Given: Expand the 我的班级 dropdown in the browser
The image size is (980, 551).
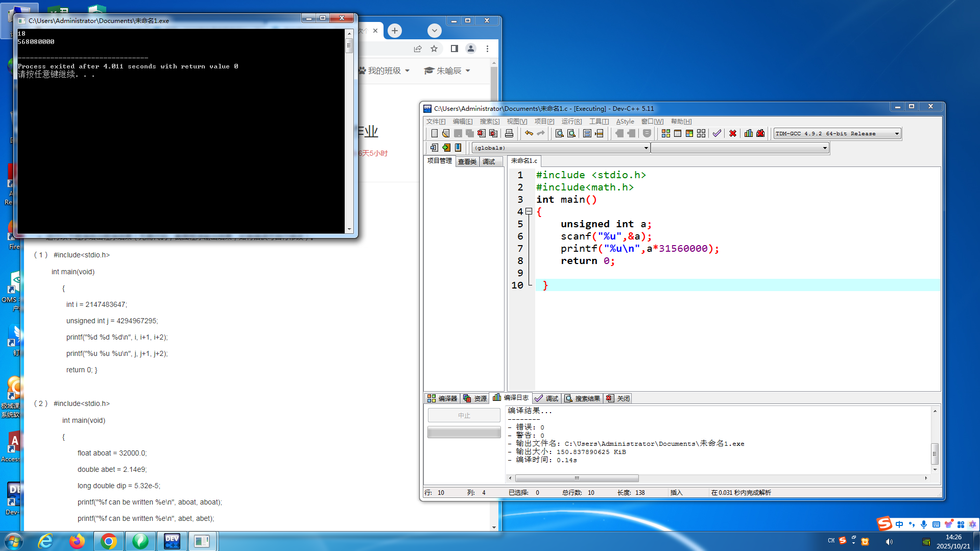Looking at the screenshot, I should 385,70.
